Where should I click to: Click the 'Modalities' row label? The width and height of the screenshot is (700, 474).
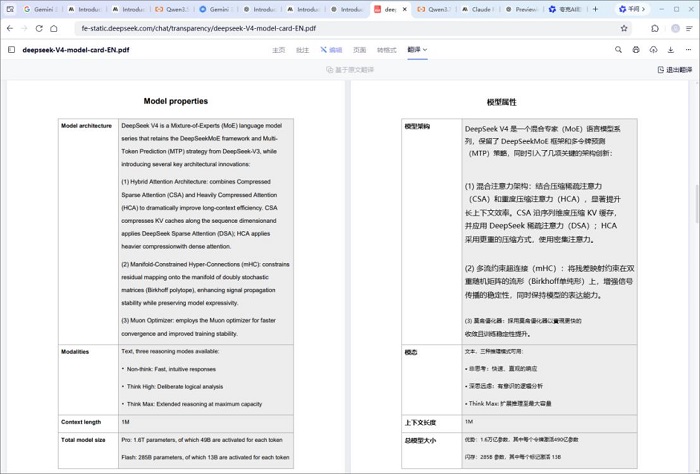pyautogui.click(x=75, y=352)
